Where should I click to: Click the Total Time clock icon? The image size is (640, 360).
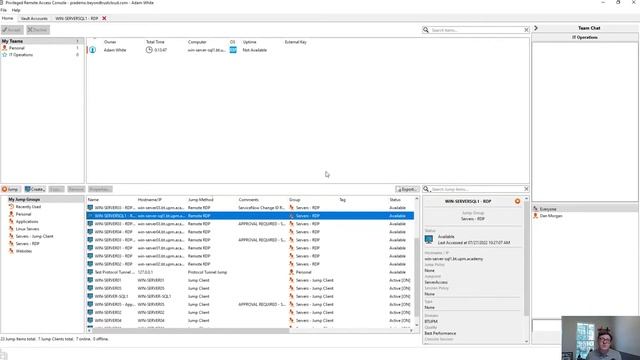[149, 50]
